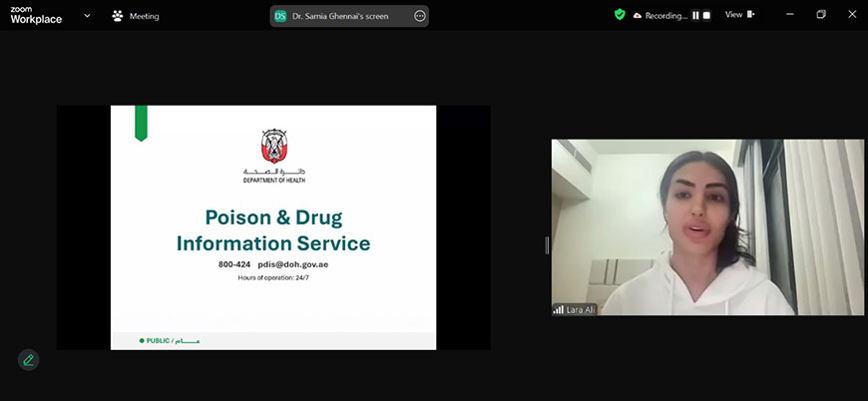
Task: Select Lara Ali's video tile
Action: [x=707, y=227]
